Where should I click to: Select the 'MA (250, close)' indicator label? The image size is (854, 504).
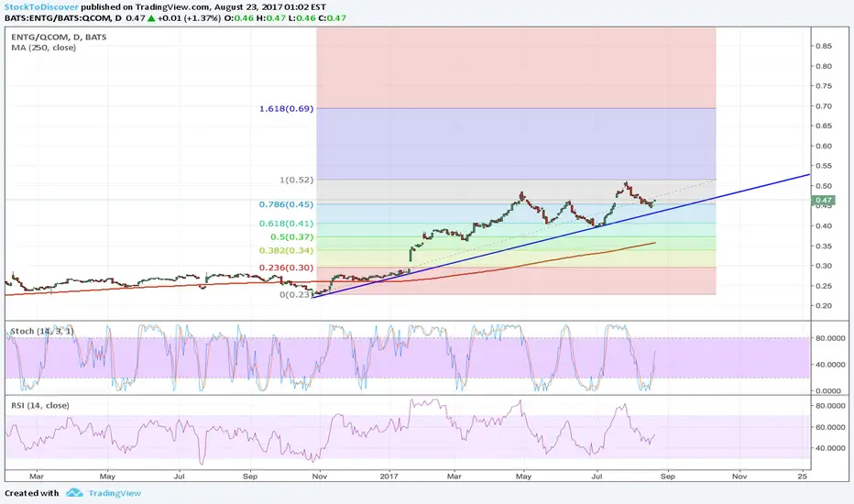44,48
